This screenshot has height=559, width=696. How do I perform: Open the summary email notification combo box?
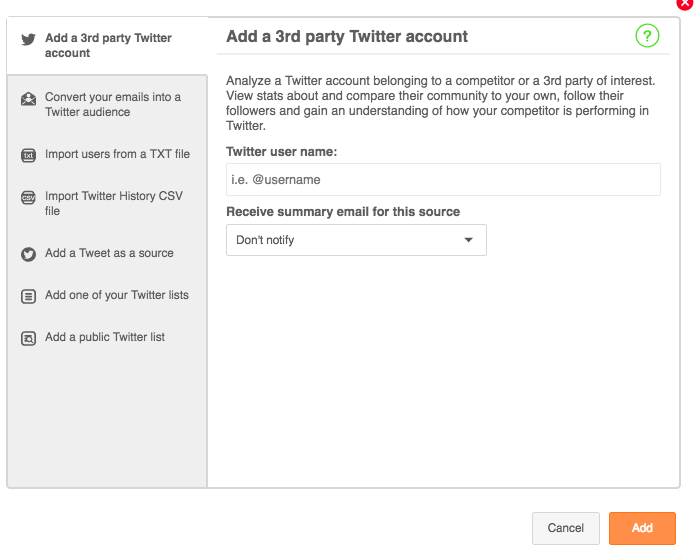point(356,240)
